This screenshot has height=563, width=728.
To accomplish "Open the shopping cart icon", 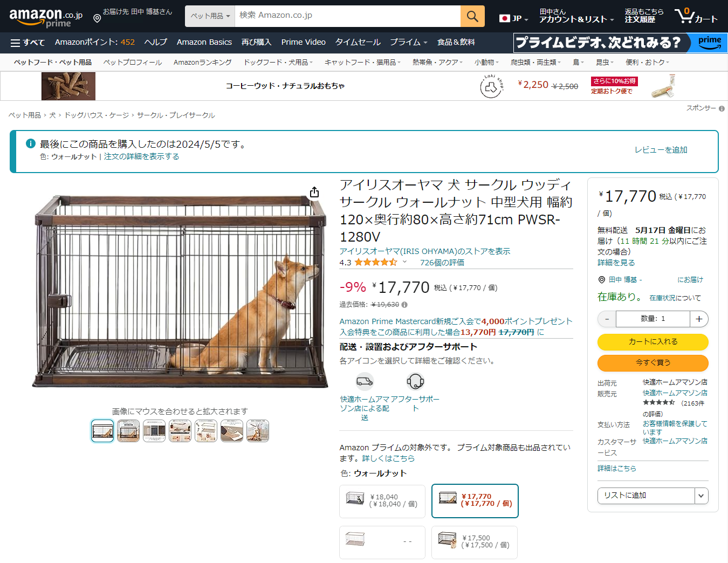I will click(x=696, y=16).
